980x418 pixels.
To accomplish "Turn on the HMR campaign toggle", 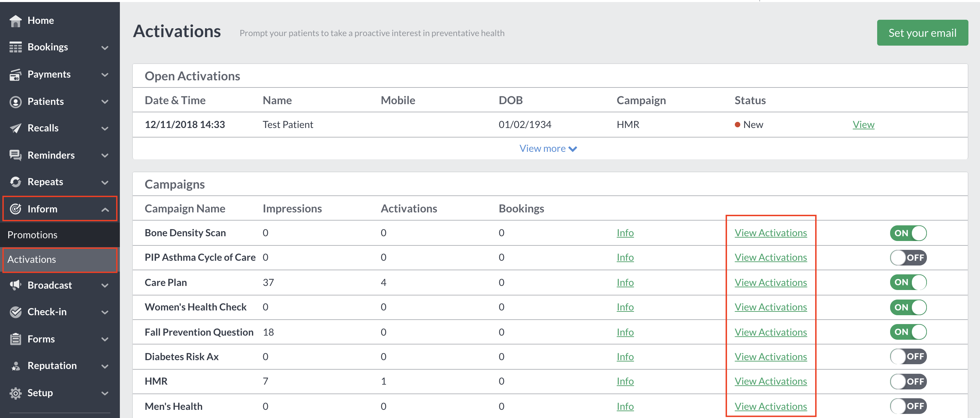I will click(x=908, y=382).
